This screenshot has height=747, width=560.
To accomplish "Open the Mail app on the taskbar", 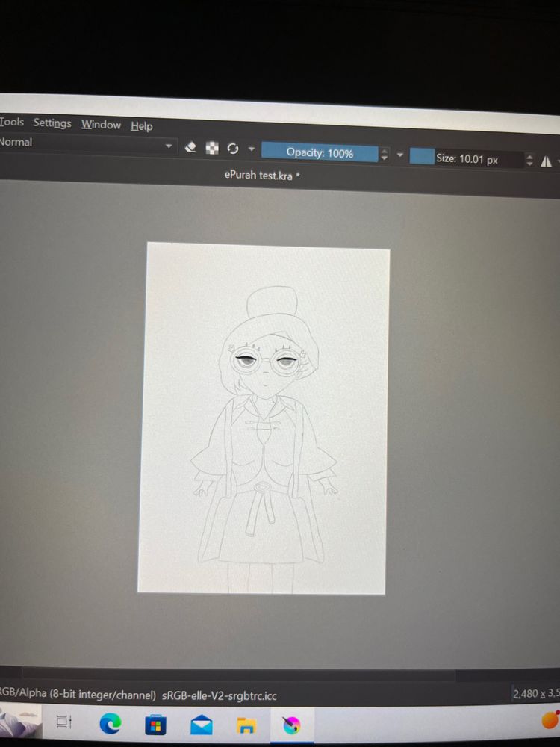I will coord(201,725).
